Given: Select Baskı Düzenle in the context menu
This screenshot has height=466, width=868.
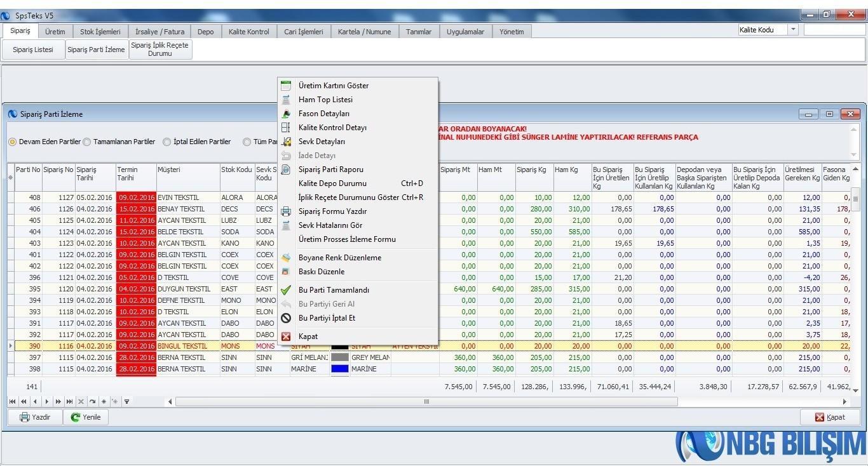Looking at the screenshot, I should pos(357,272).
